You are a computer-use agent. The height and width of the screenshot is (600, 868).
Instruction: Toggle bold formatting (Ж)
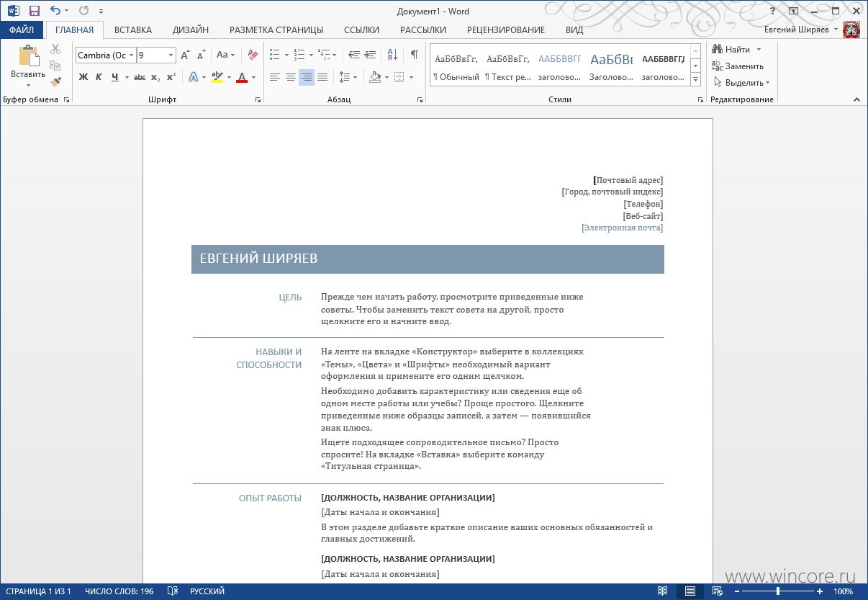(x=83, y=77)
